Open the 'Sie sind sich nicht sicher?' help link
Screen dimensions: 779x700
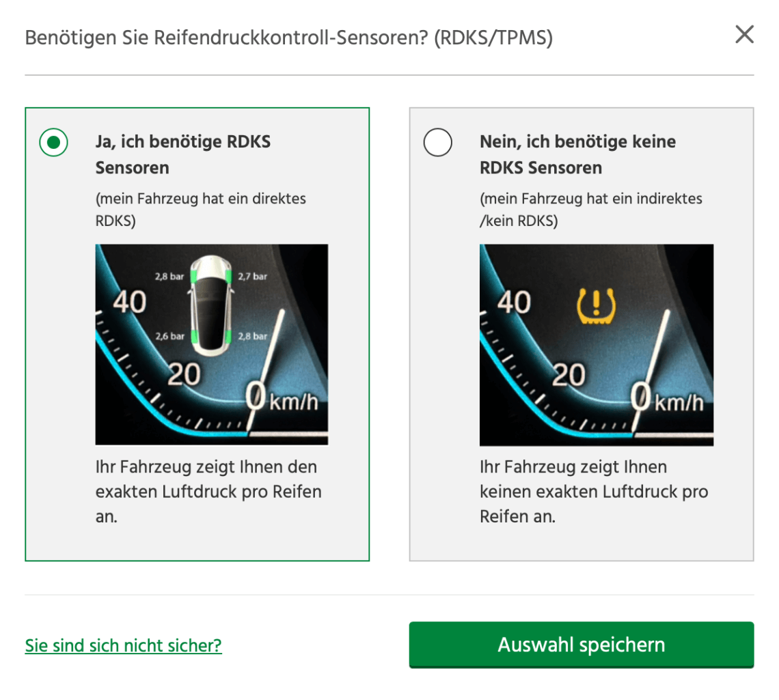pyautogui.click(x=123, y=645)
